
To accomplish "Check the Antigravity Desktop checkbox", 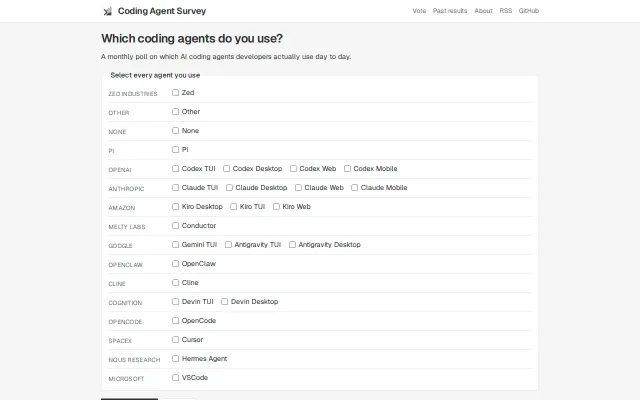I will 292,244.
